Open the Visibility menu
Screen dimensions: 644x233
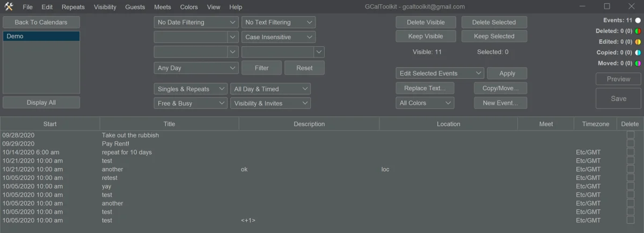[x=105, y=7]
